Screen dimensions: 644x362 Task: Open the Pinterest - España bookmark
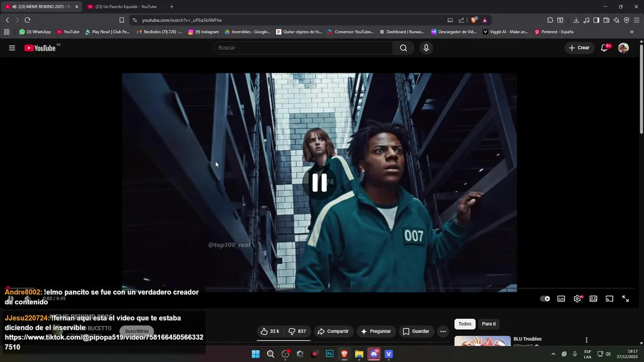click(554, 32)
